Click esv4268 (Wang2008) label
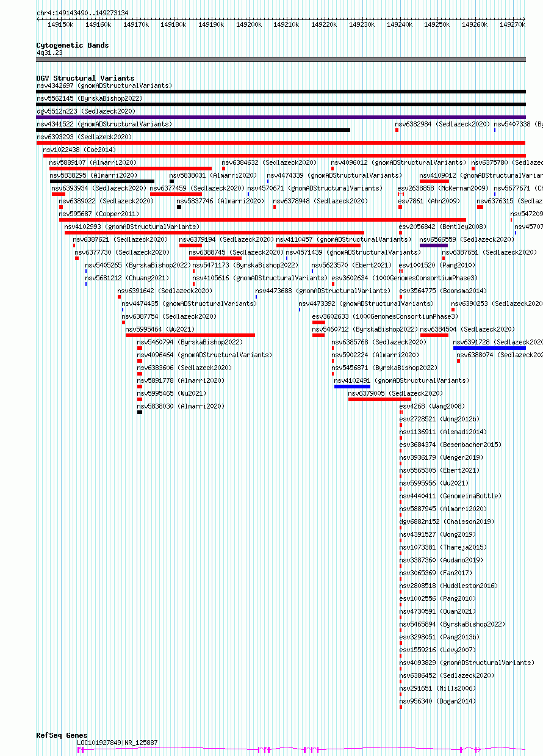 (x=432, y=406)
